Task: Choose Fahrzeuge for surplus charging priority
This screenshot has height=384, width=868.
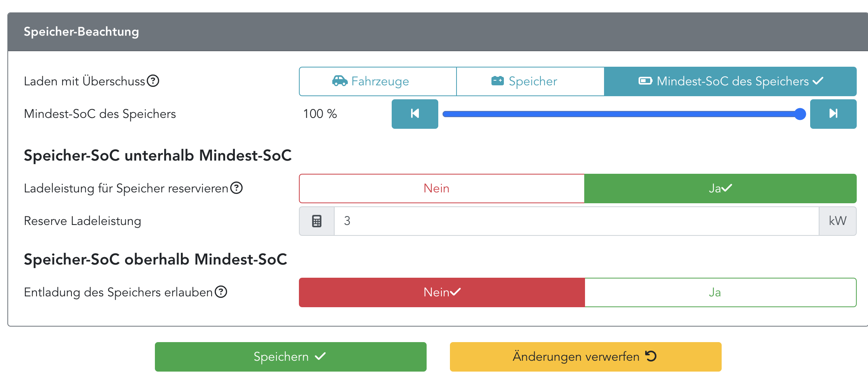Action: point(378,81)
